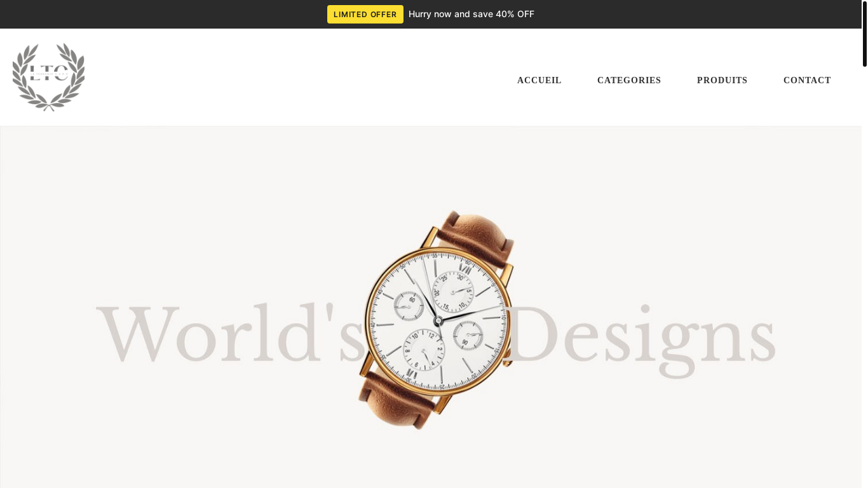
Task: Click the dark vertical scrollbar thumb
Action: click(x=865, y=34)
